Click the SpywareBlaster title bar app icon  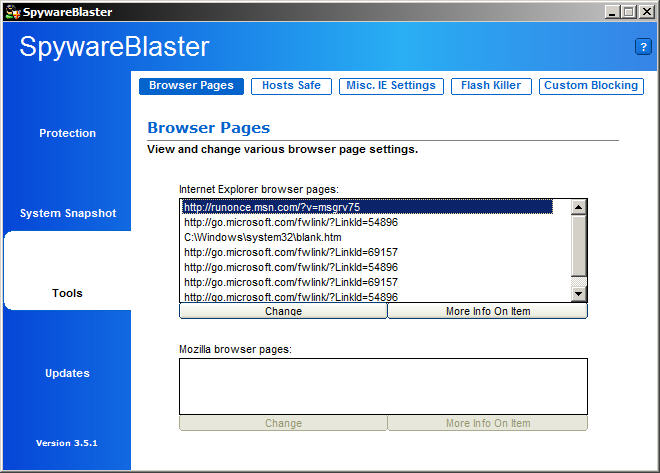coord(13,12)
